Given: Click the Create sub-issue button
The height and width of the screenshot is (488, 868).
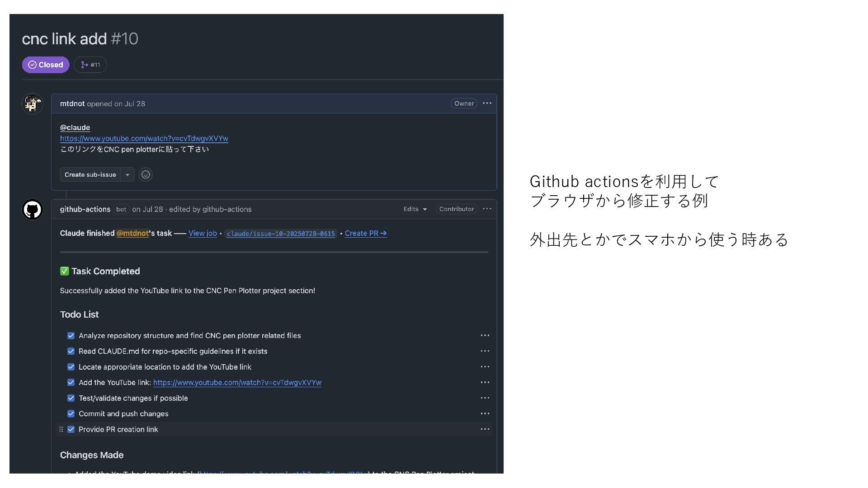Looking at the screenshot, I should [90, 175].
